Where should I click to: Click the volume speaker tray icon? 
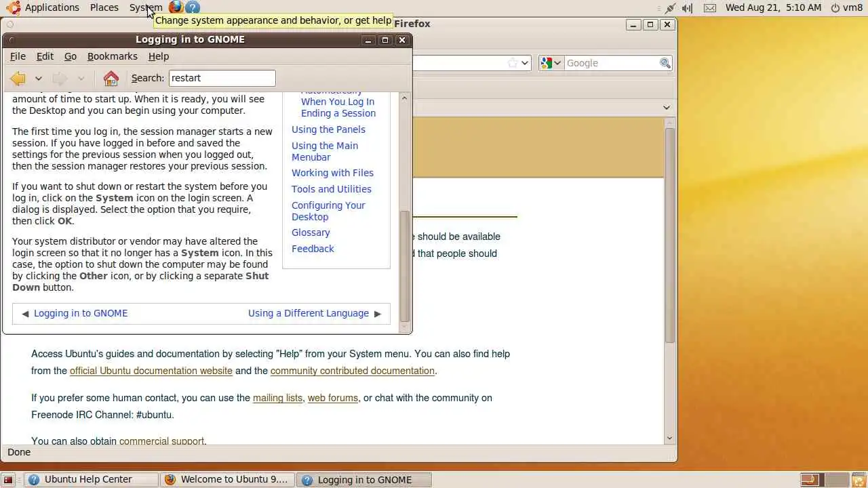click(688, 8)
